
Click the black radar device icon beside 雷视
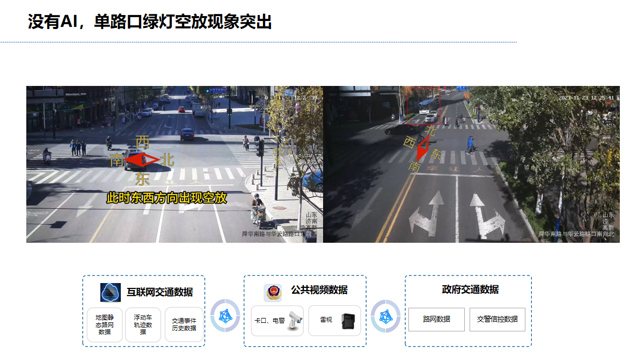coord(350,321)
